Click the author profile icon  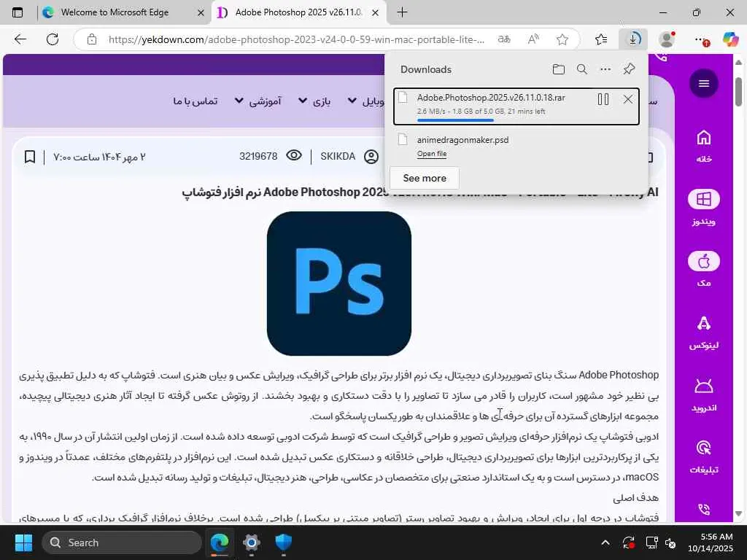point(371,157)
